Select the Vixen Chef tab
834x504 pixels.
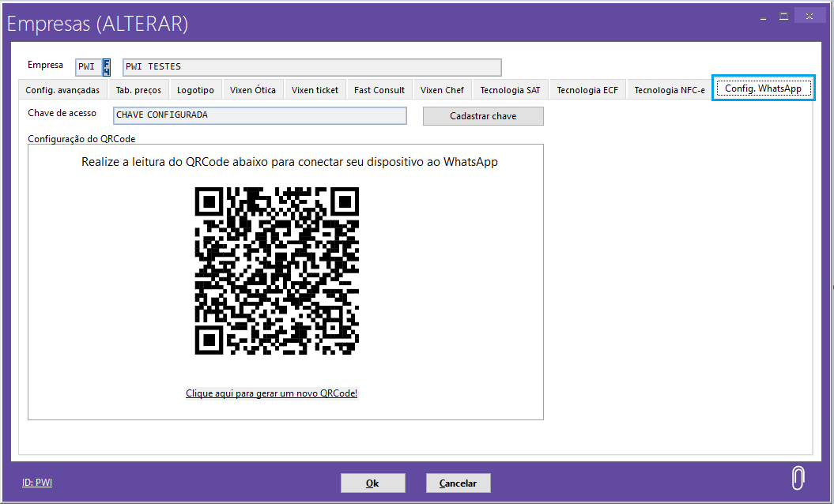[x=442, y=90]
